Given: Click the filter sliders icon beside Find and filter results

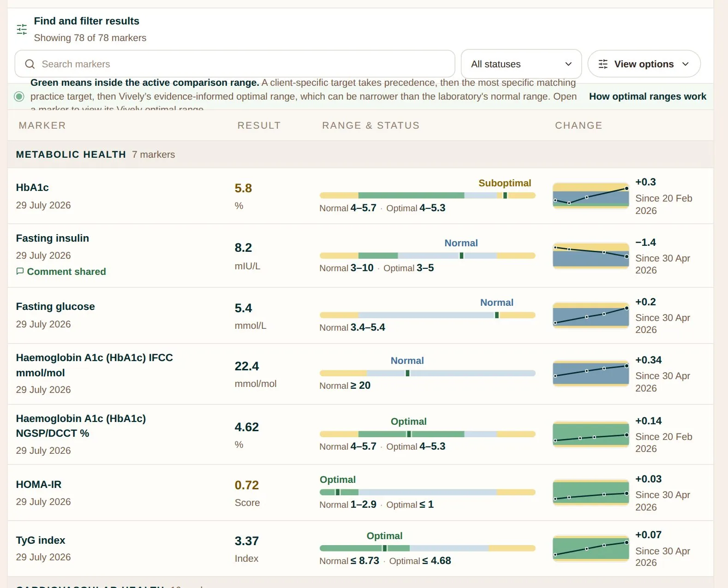Looking at the screenshot, I should coord(22,30).
